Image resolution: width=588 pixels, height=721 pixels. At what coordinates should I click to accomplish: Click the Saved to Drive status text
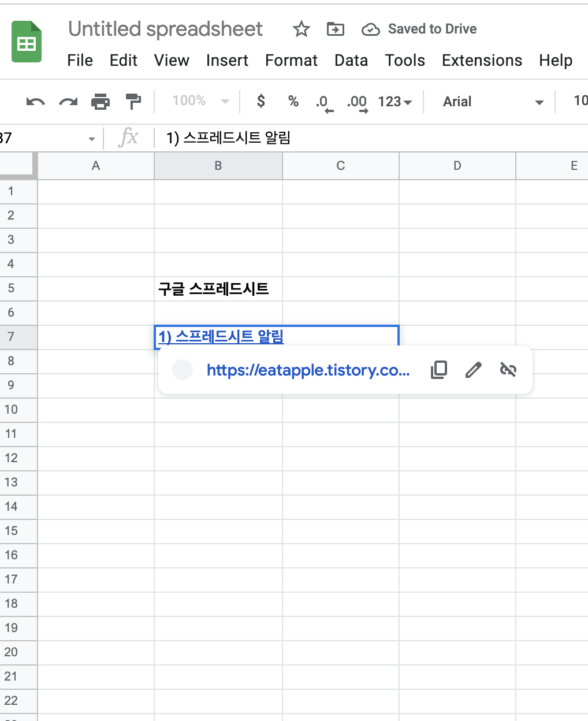tap(432, 29)
